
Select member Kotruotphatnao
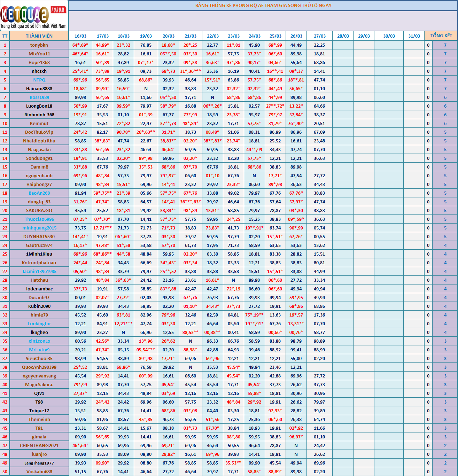coord(39,263)
